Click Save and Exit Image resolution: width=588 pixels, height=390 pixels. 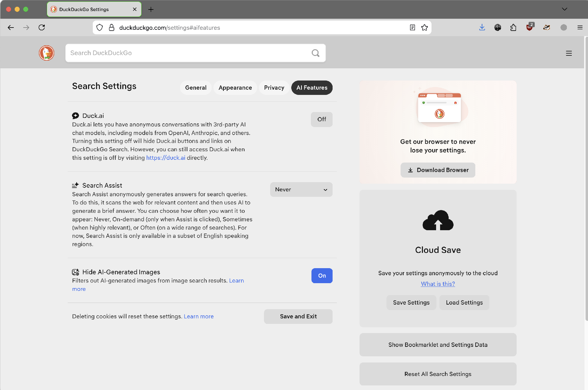tap(298, 316)
